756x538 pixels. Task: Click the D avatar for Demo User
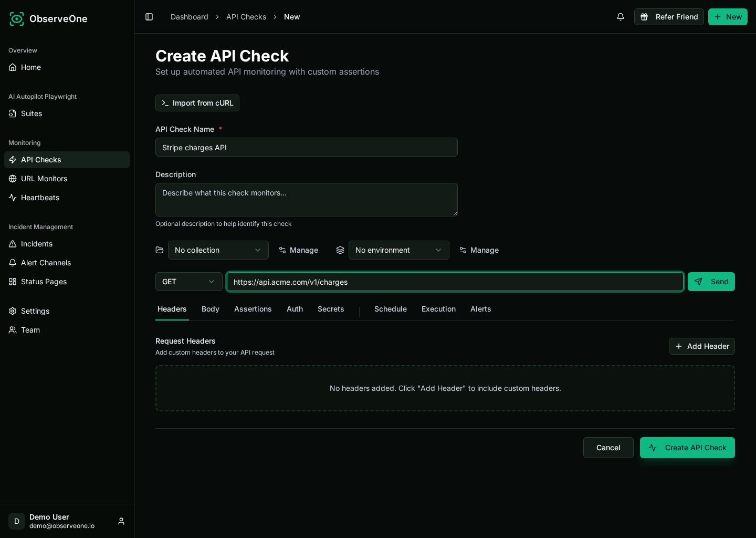(17, 521)
